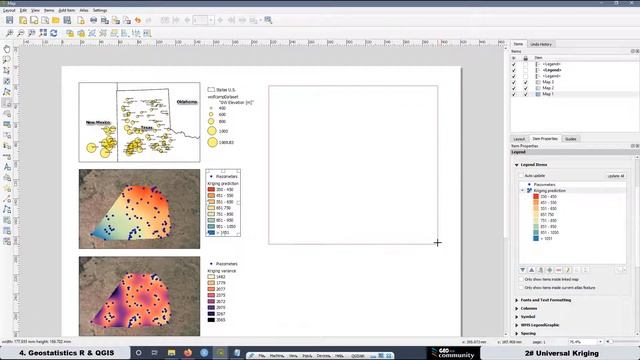Open the zoom level dropdown in status bar
This screenshot has height=360, width=640.
tap(600, 342)
